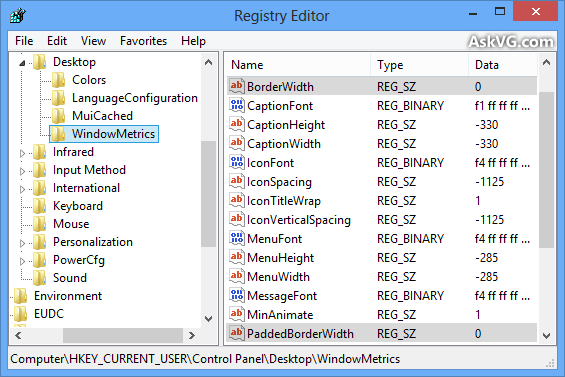Select the International key label

pyautogui.click(x=86, y=188)
